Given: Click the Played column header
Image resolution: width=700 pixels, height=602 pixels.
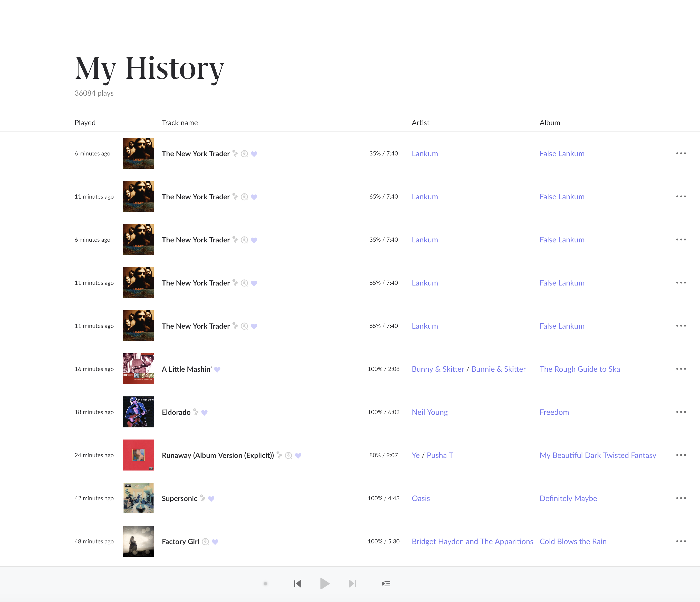Looking at the screenshot, I should [85, 123].
